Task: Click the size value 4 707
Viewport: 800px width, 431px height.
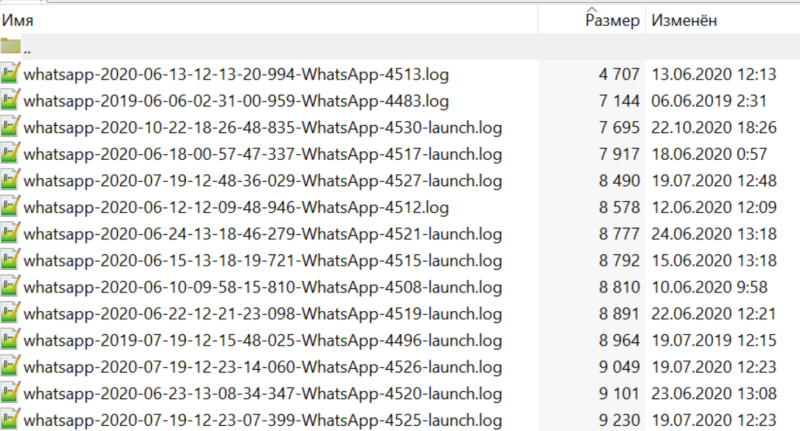Action: point(619,74)
